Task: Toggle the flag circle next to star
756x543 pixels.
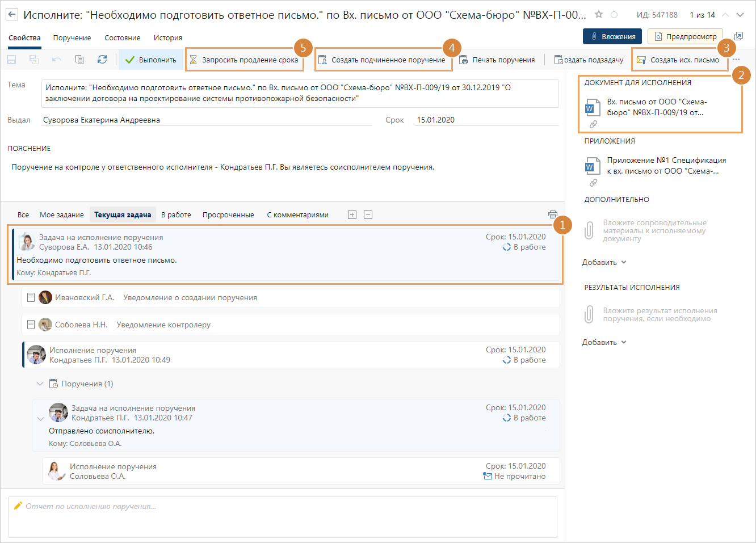Action: (614, 15)
